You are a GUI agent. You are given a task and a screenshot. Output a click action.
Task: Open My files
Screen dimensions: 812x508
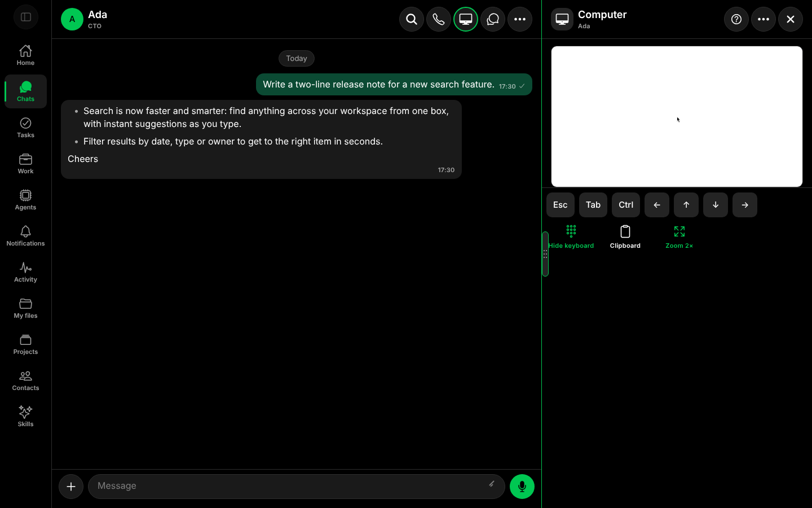coord(25,308)
